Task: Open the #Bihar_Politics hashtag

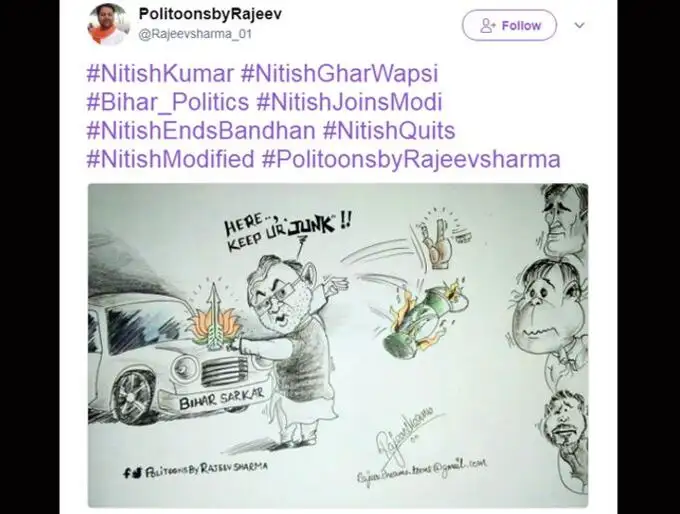Action: [x=168, y=102]
